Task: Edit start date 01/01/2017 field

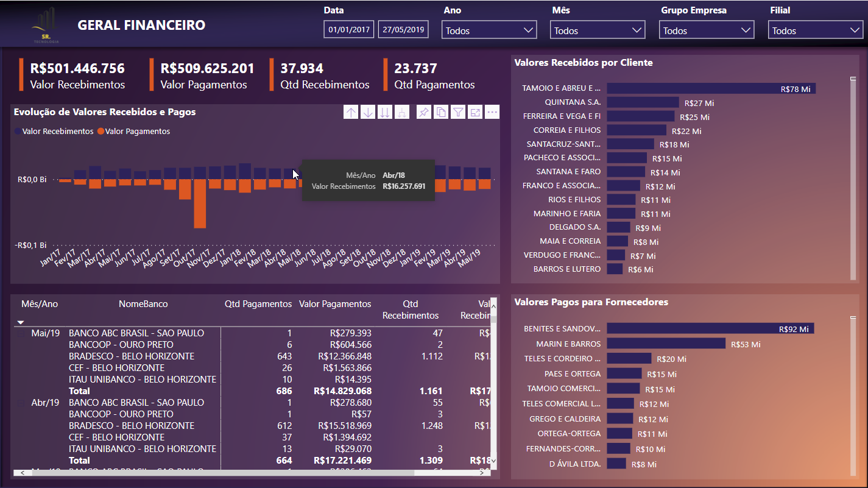Action: (349, 29)
